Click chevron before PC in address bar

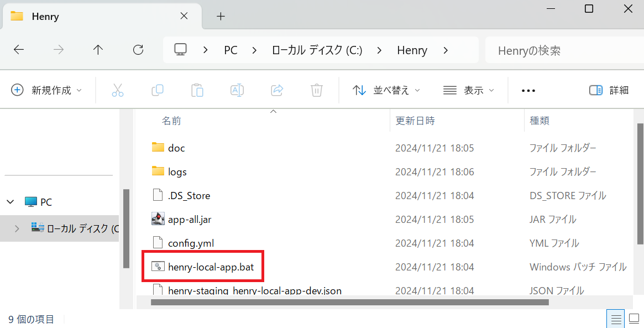pos(205,50)
